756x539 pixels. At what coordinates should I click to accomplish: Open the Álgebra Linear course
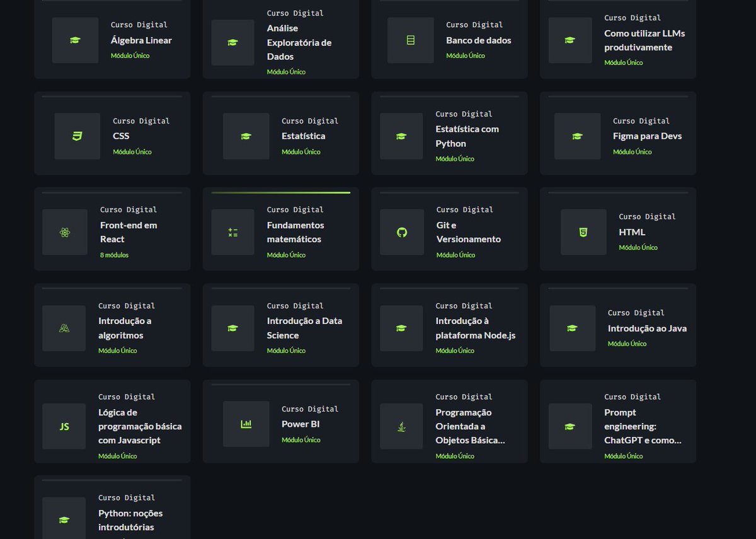[141, 40]
